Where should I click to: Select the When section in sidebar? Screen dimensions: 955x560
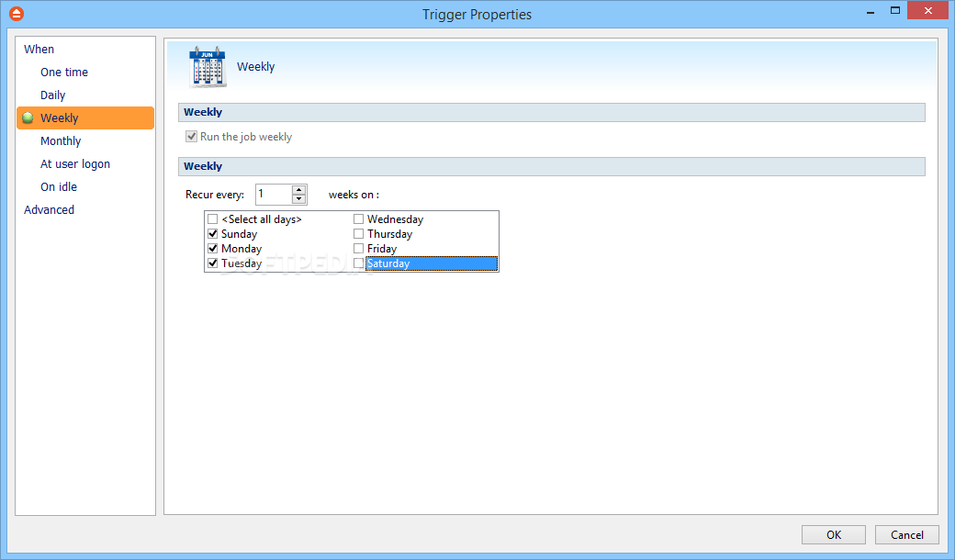pyautogui.click(x=39, y=50)
